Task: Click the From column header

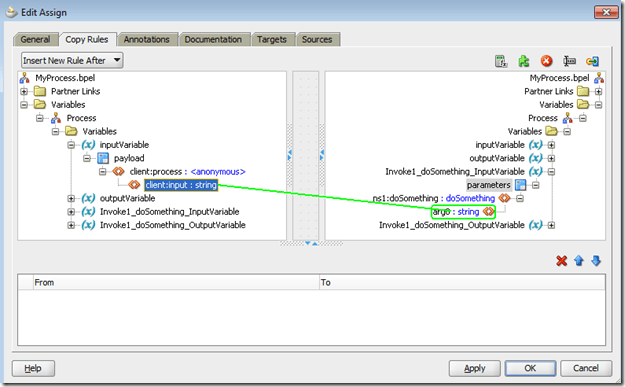Action: point(176,283)
